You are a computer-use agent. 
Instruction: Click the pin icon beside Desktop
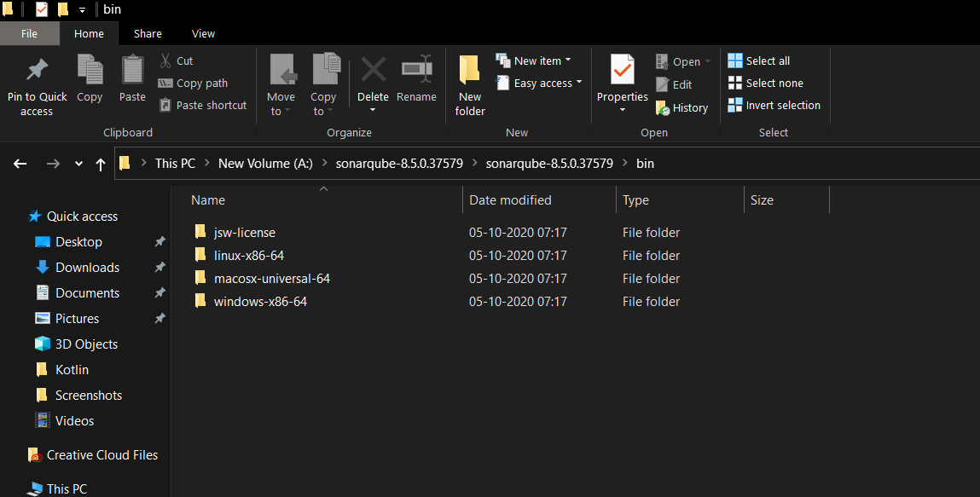pyautogui.click(x=160, y=241)
